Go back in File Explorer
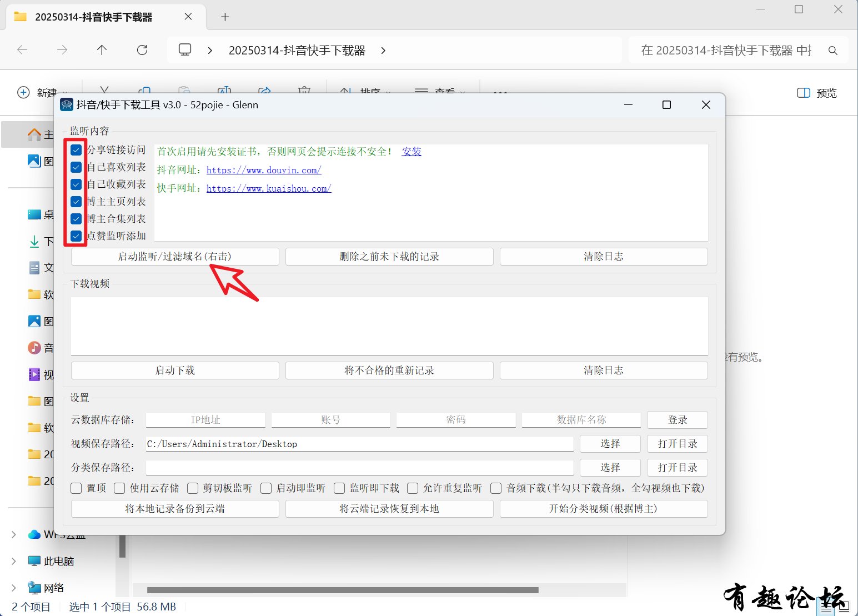 point(22,50)
